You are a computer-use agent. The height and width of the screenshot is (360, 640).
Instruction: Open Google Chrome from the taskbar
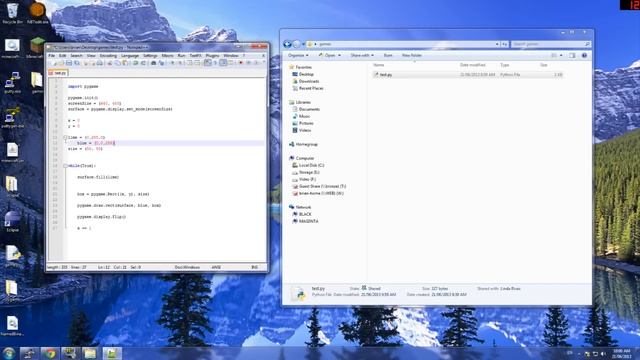click(x=50, y=353)
